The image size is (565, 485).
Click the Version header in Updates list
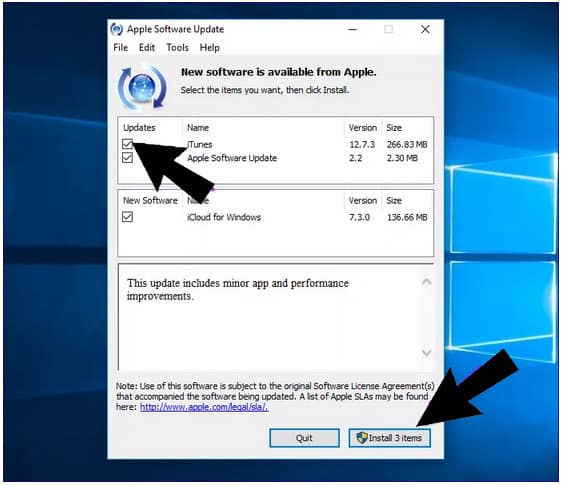click(362, 128)
